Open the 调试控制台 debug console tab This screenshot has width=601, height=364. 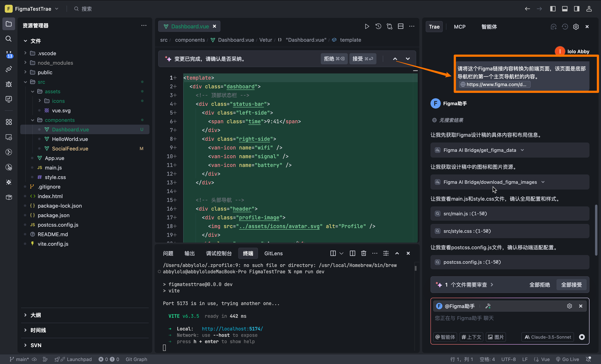pyautogui.click(x=219, y=253)
